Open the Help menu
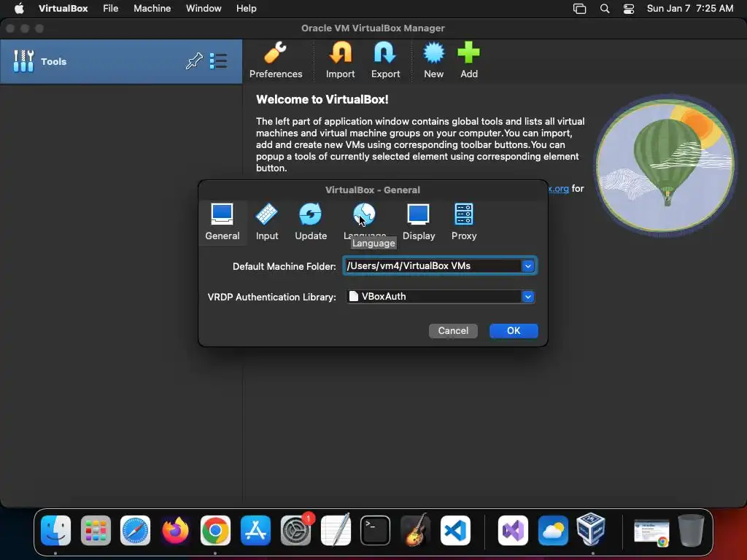Screen dimensions: 747x560 247,9
